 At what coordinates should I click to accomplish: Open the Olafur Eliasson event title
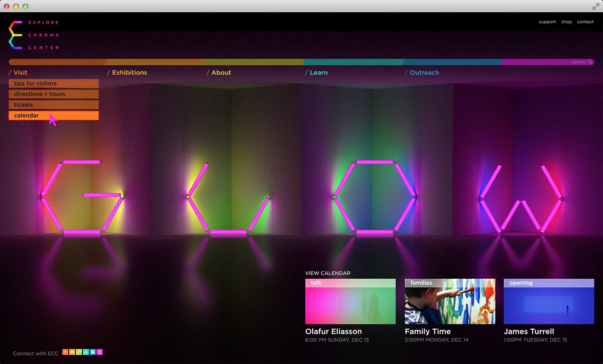click(334, 332)
